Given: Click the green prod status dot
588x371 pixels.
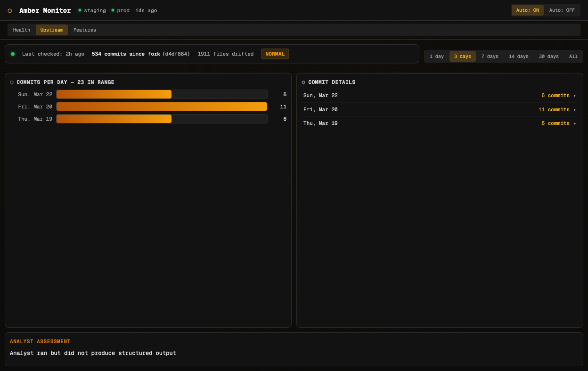Looking at the screenshot, I should tap(113, 10).
